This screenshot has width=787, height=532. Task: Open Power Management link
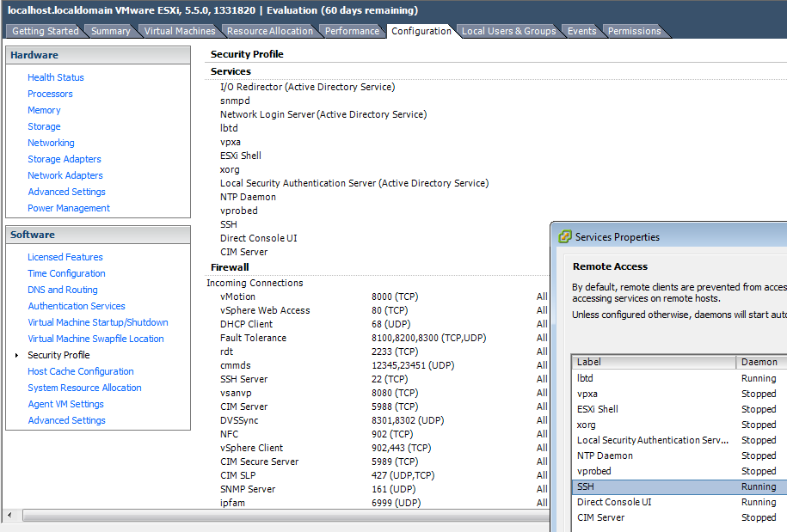tap(69, 208)
